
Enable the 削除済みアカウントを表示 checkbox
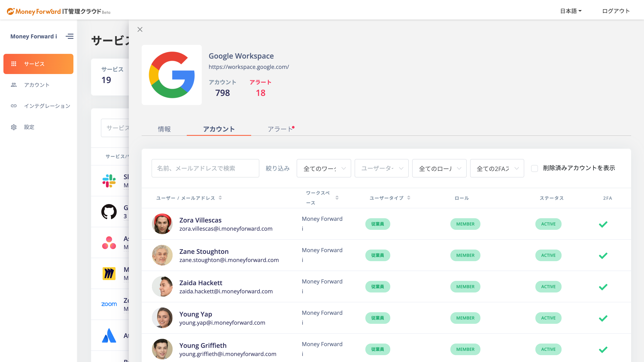click(534, 168)
